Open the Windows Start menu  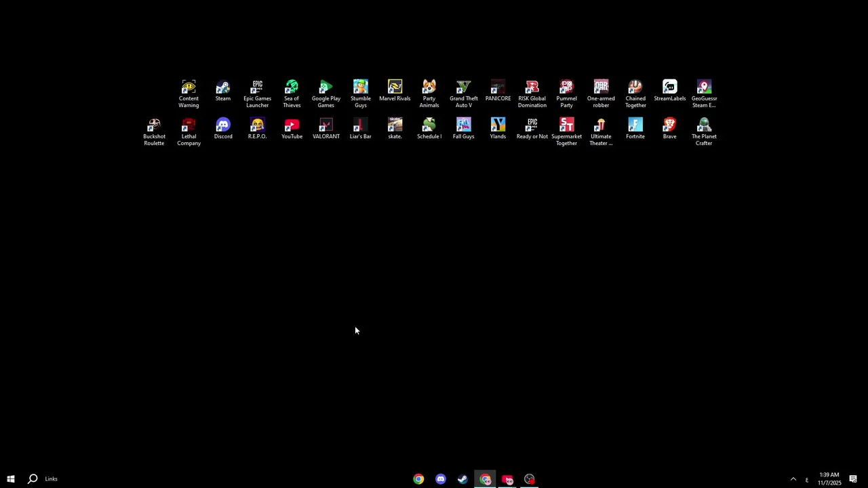tap(11, 479)
